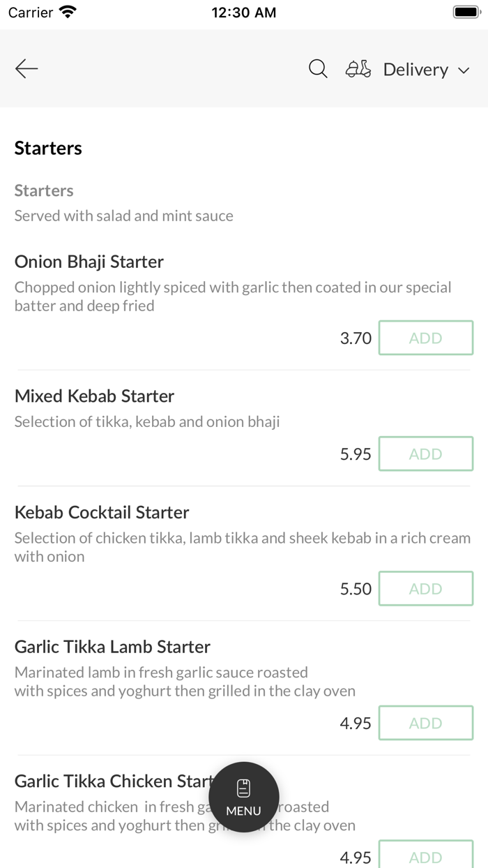
Task: Open Kebab Cocktail Starter details
Action: click(x=102, y=511)
